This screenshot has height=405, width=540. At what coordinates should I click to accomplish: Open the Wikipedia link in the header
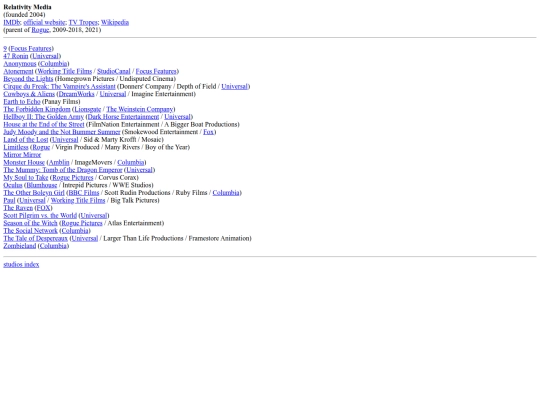tap(115, 22)
